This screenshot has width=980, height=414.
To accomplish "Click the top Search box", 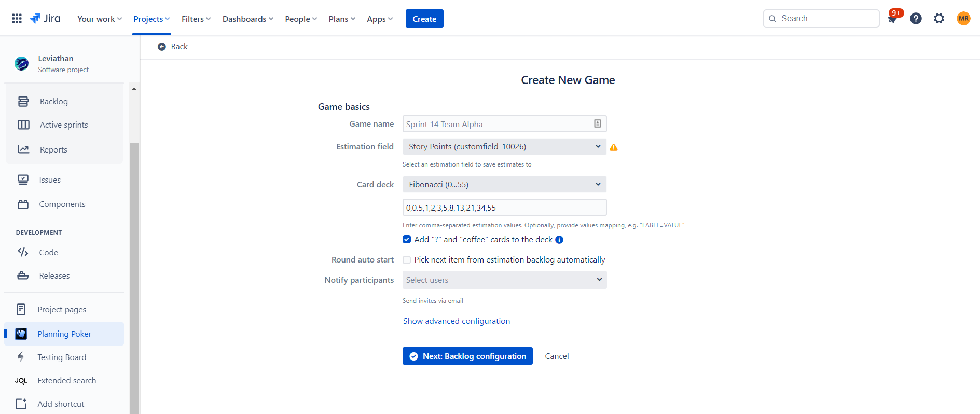I will click(821, 19).
